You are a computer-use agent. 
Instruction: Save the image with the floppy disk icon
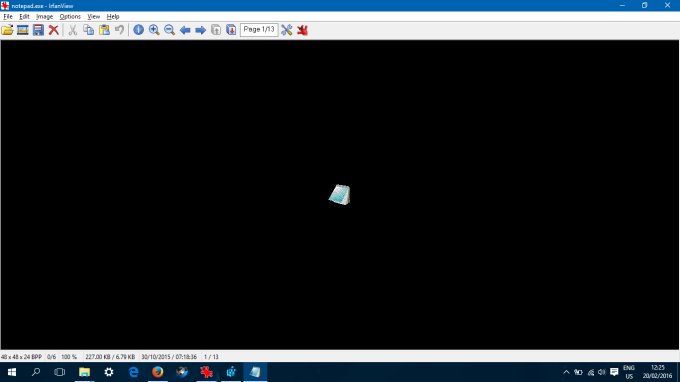click(x=38, y=30)
